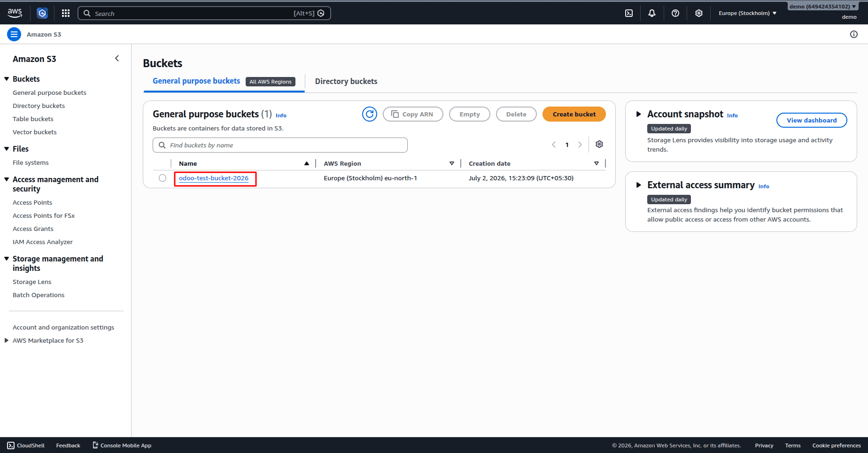Sort by AWS Region arrow
This screenshot has height=453, width=868.
coord(452,163)
